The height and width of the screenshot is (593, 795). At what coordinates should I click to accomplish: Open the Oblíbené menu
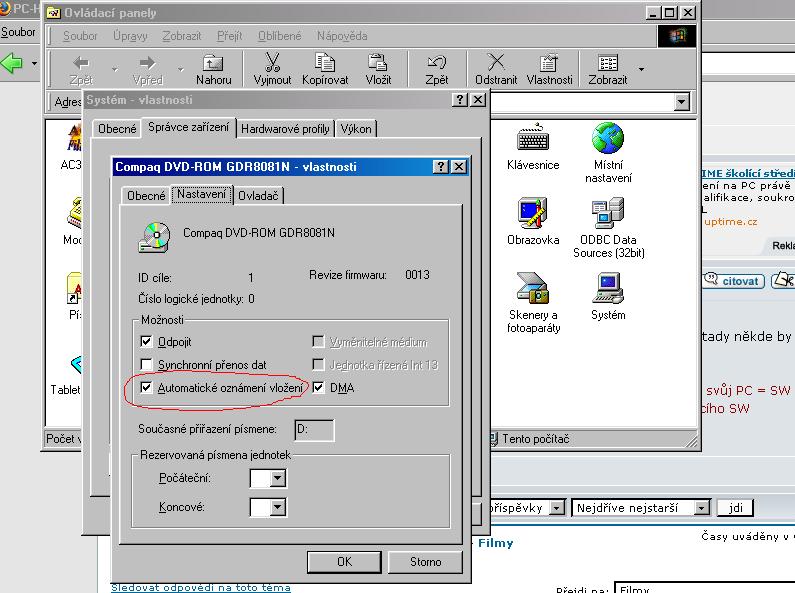click(x=279, y=36)
